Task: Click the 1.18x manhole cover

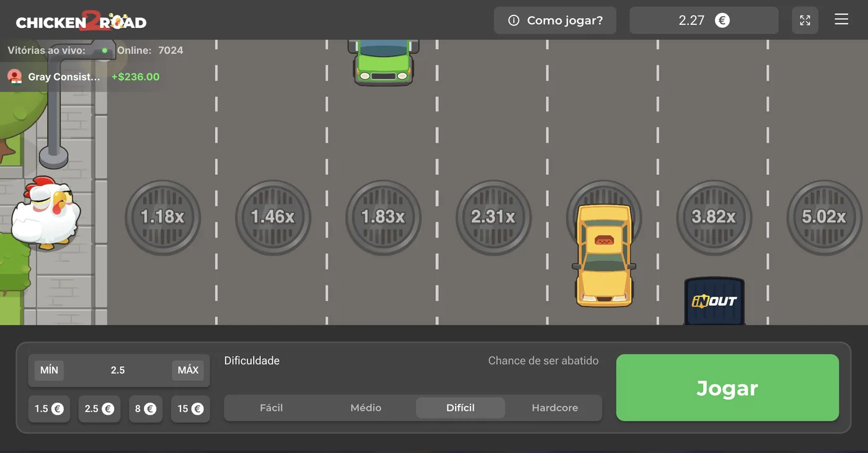Action: coord(162,217)
